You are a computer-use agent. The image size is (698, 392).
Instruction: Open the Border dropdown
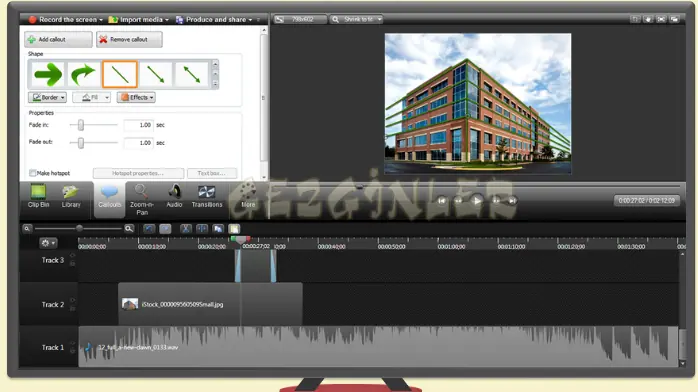pyautogui.click(x=47, y=97)
